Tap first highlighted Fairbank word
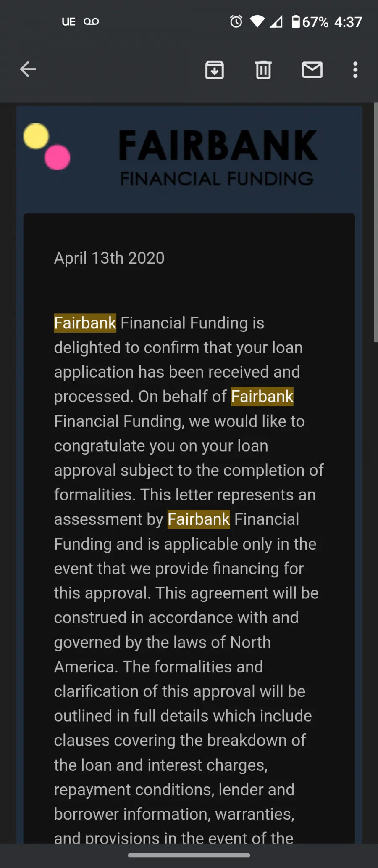The image size is (378, 868). click(85, 323)
